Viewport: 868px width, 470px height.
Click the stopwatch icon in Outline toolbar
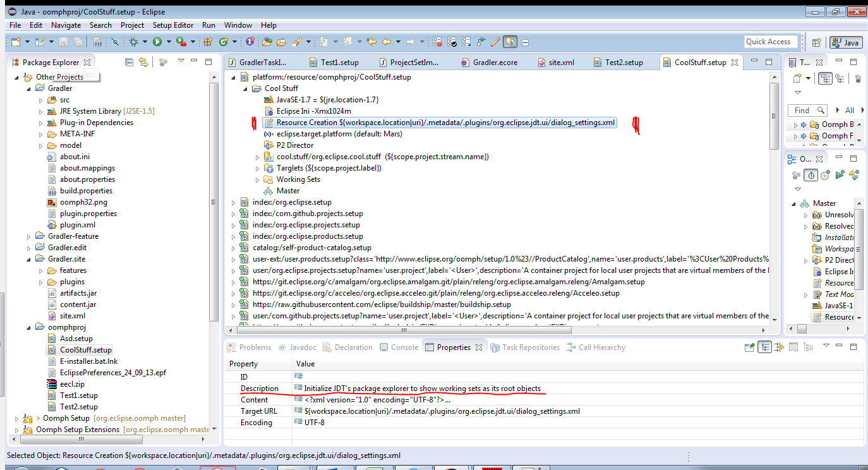(x=811, y=175)
